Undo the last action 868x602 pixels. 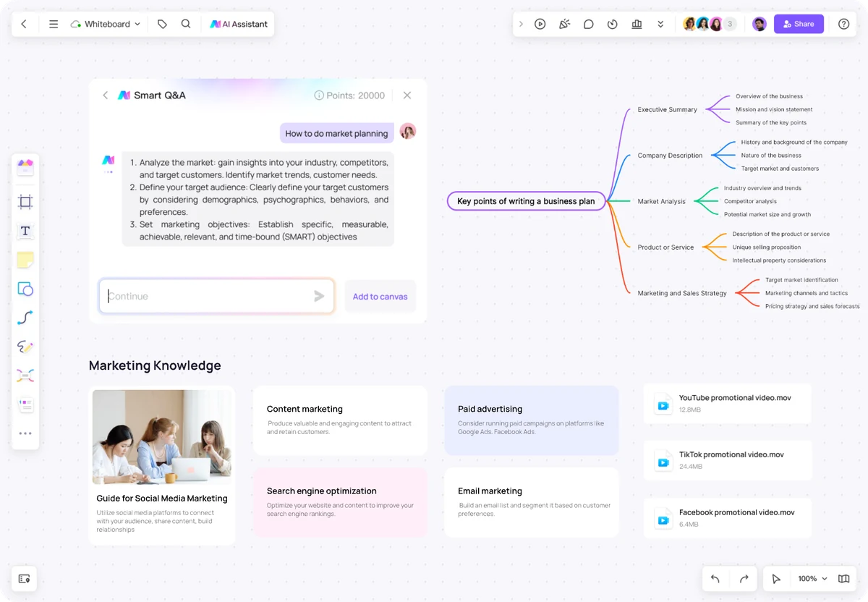(x=715, y=579)
